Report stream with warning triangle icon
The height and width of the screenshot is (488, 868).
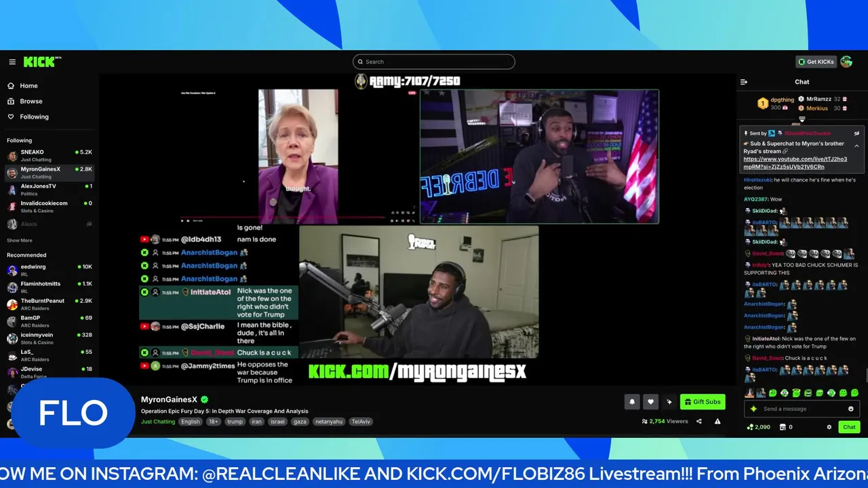717,422
